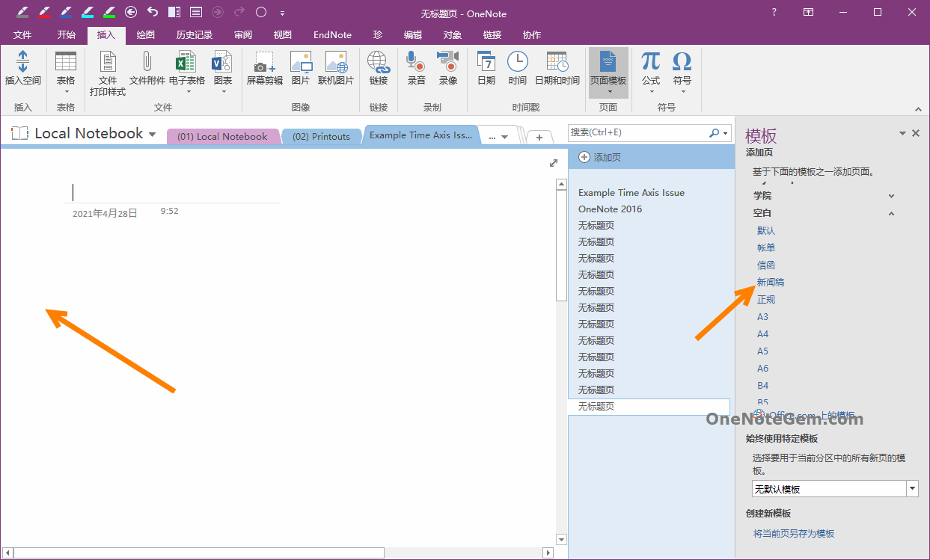Close the Templates pane
Image resolution: width=930 pixels, height=560 pixels.
point(916,134)
